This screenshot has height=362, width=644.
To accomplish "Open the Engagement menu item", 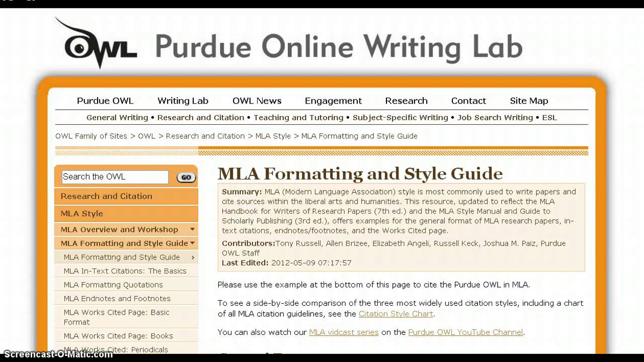I will click(x=333, y=101).
